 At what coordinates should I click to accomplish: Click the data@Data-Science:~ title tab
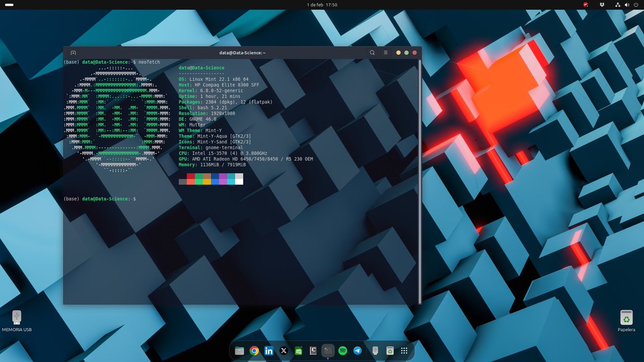click(243, 53)
